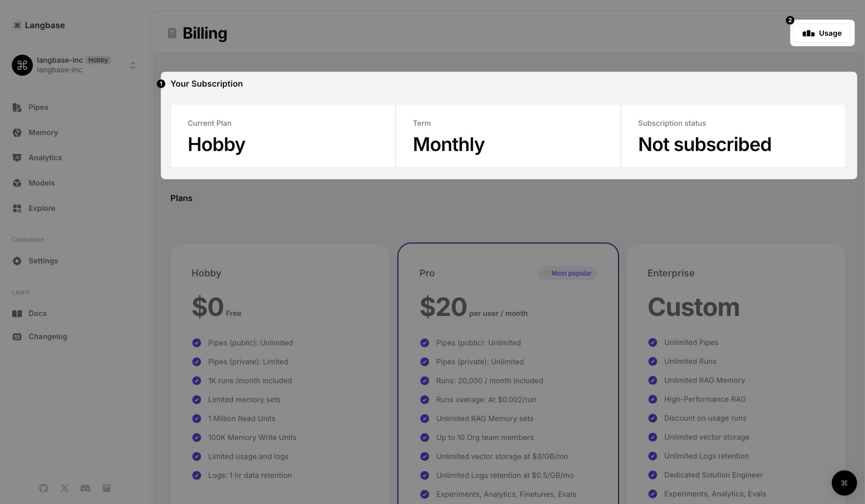Click the blog icon in sidebar footer
Image resolution: width=865 pixels, height=504 pixels.
pyautogui.click(x=106, y=488)
